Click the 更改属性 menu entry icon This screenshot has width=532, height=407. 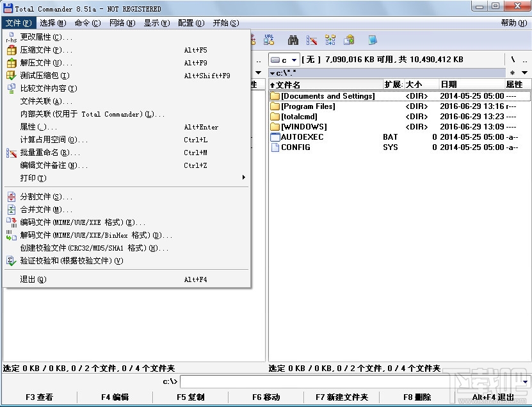coord(11,37)
